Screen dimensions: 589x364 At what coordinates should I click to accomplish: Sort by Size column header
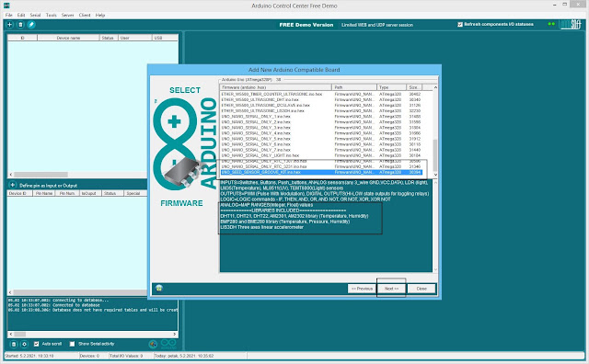click(x=414, y=87)
